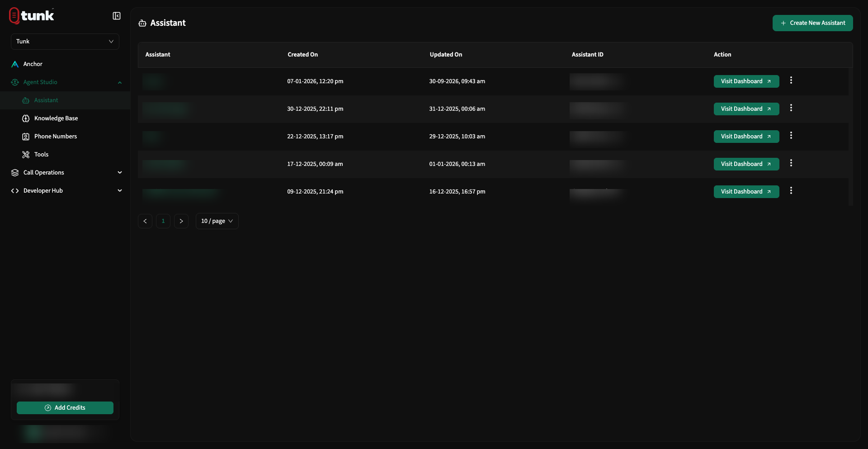Click the Agent Studio icon
Screen dimensions: 868x449
pyautogui.click(x=15, y=82)
